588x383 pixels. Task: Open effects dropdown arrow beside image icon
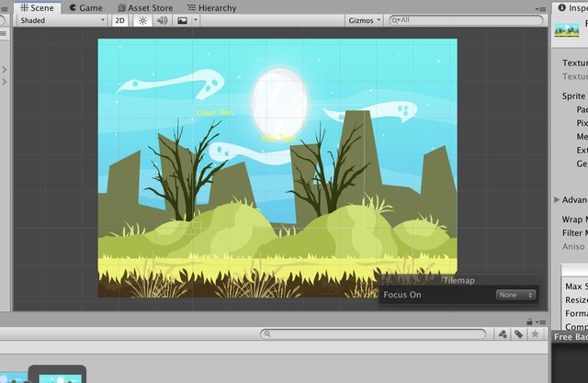pos(196,20)
